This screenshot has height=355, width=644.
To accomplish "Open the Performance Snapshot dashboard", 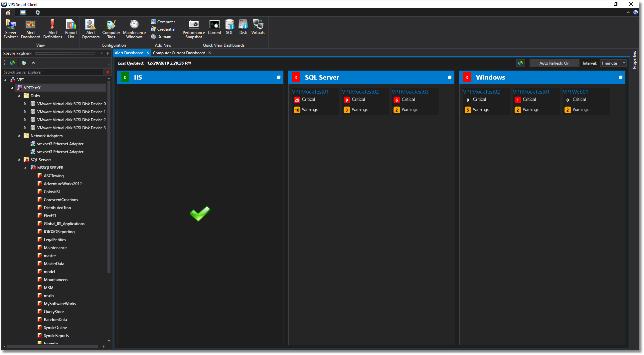I will click(x=193, y=28).
